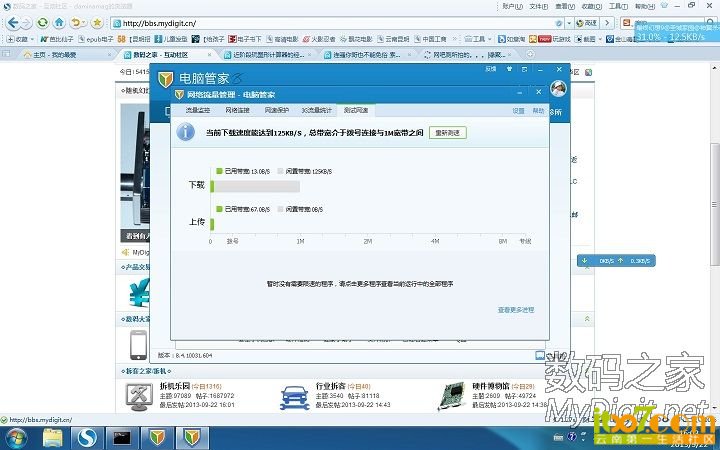Switch to the loading 网吧 tab
The height and width of the screenshot is (450, 720).
pyautogui.click(x=469, y=55)
